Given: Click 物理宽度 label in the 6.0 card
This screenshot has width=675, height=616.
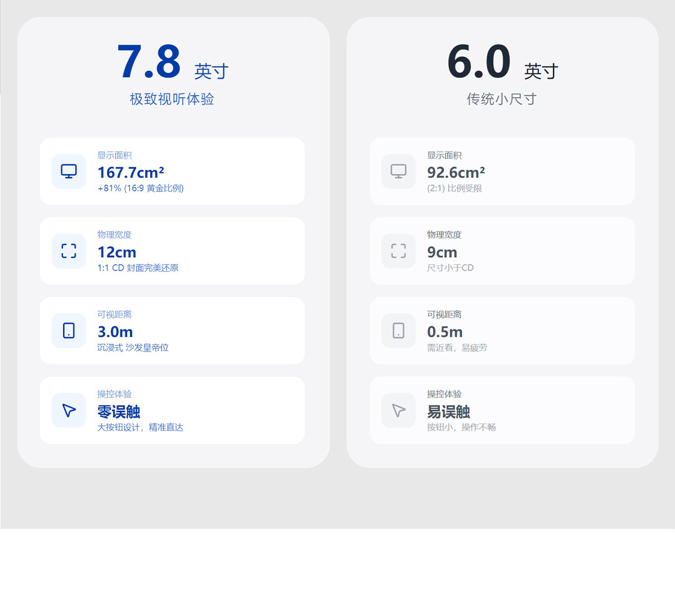Looking at the screenshot, I should click(444, 235).
